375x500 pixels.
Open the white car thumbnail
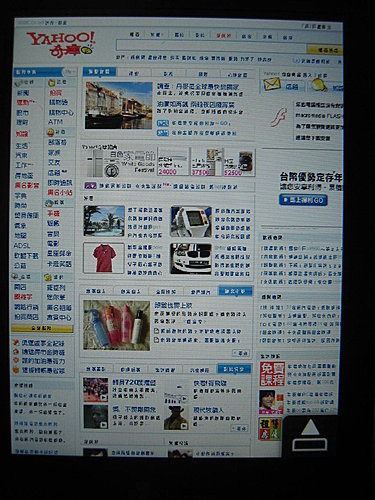(191, 259)
